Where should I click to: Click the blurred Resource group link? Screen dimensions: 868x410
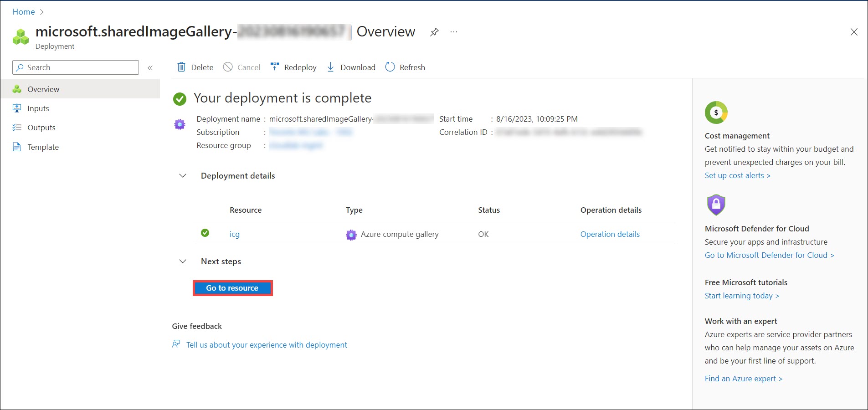pos(296,145)
